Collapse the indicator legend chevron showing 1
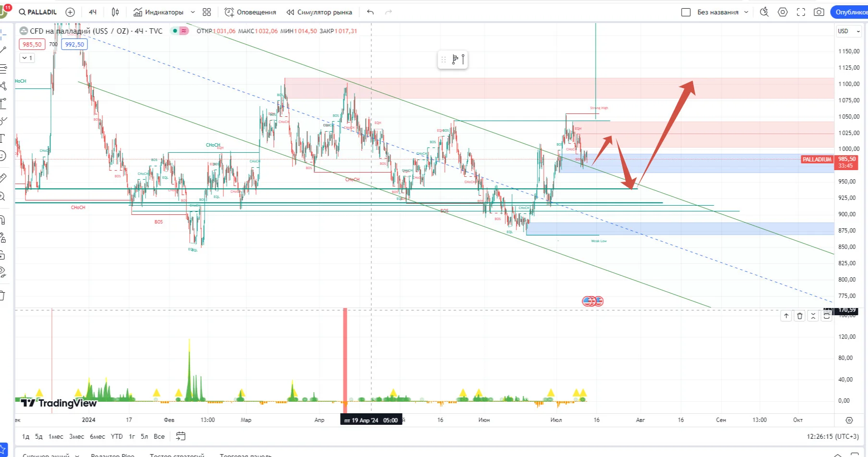Viewport: 868px width, 457px height. click(x=27, y=58)
